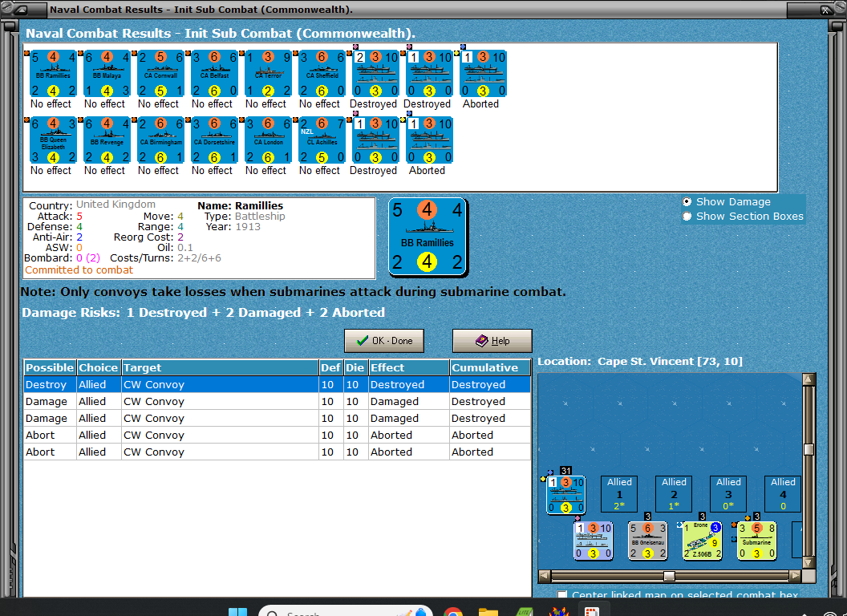Close the Naval Combat Results window
Viewport: 847px width, 616px height.
pyautogui.click(x=826, y=9)
